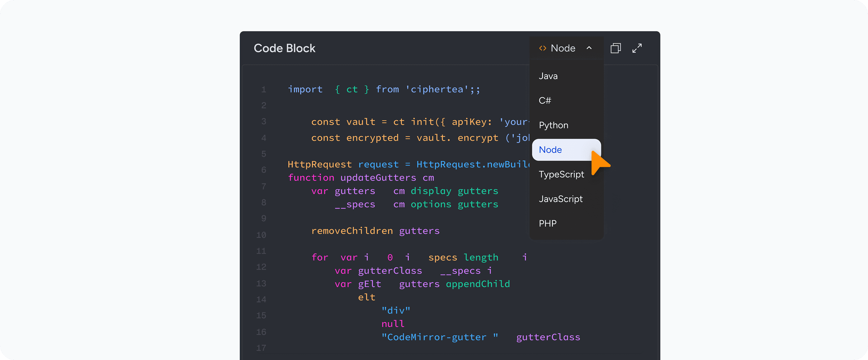Pick Python from the language menu
Image resolution: width=868 pixels, height=360 pixels.
coord(553,125)
